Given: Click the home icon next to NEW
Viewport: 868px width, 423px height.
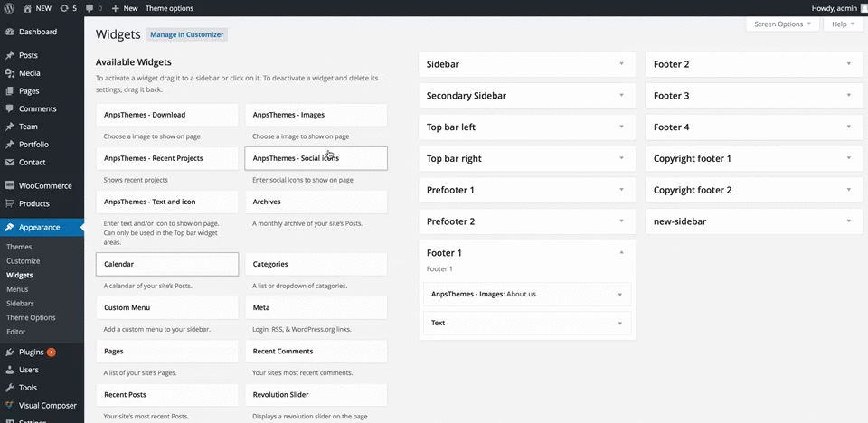Looking at the screenshot, I should tap(28, 8).
